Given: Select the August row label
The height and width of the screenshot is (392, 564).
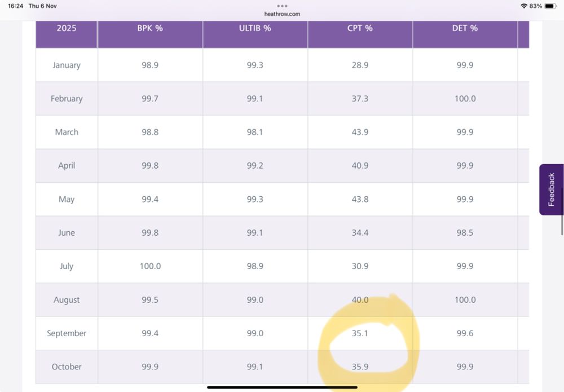Looking at the screenshot, I should click(x=67, y=300).
